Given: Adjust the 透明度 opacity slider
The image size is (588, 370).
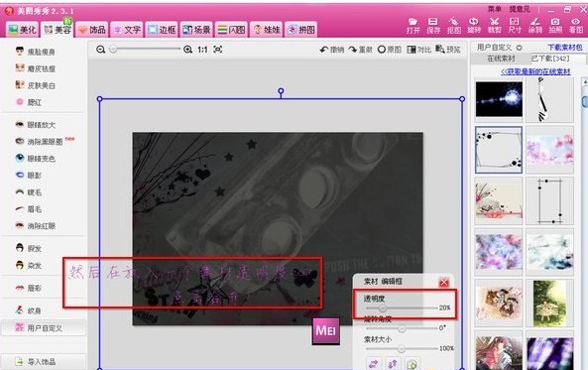Looking at the screenshot, I should [x=382, y=308].
